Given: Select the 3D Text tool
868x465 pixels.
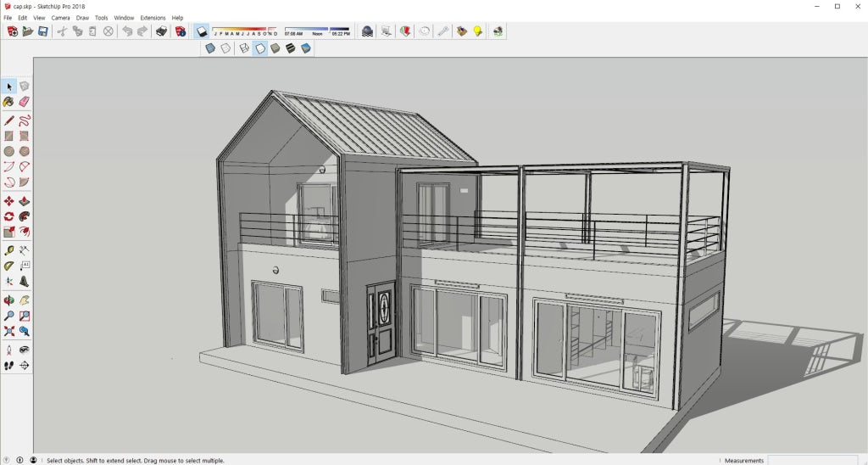Looking at the screenshot, I should click(25, 282).
